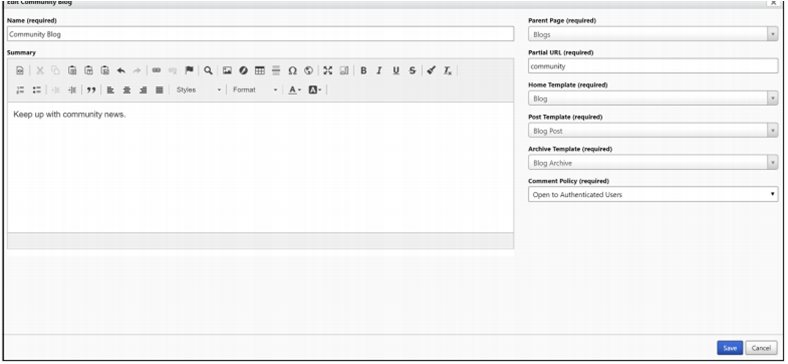Expand the Parent Page dropdown
The width and height of the screenshot is (788, 364).
(x=653, y=34)
